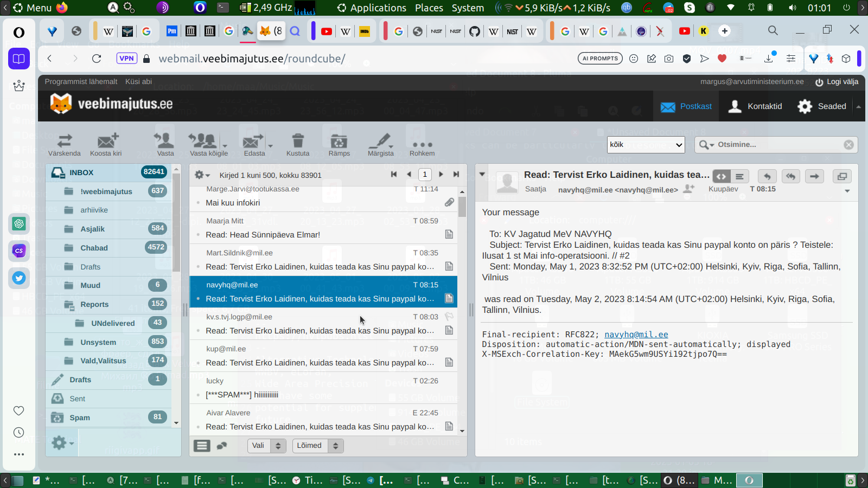Open the Seaded settings tab
Viewport: 868px width, 488px height.
coord(822,106)
